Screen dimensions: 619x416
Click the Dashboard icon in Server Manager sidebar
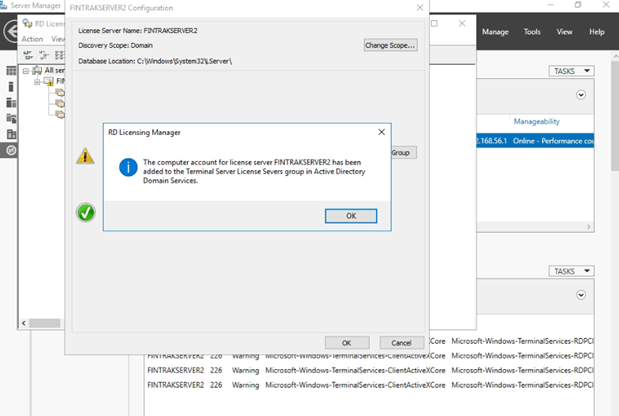[x=11, y=71]
